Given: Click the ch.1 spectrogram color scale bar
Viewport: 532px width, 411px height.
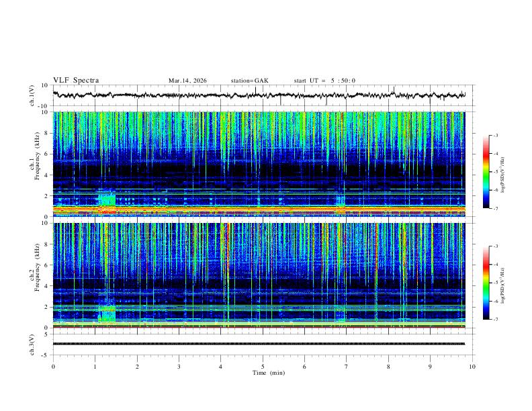Looking at the screenshot, I should (x=486, y=172).
